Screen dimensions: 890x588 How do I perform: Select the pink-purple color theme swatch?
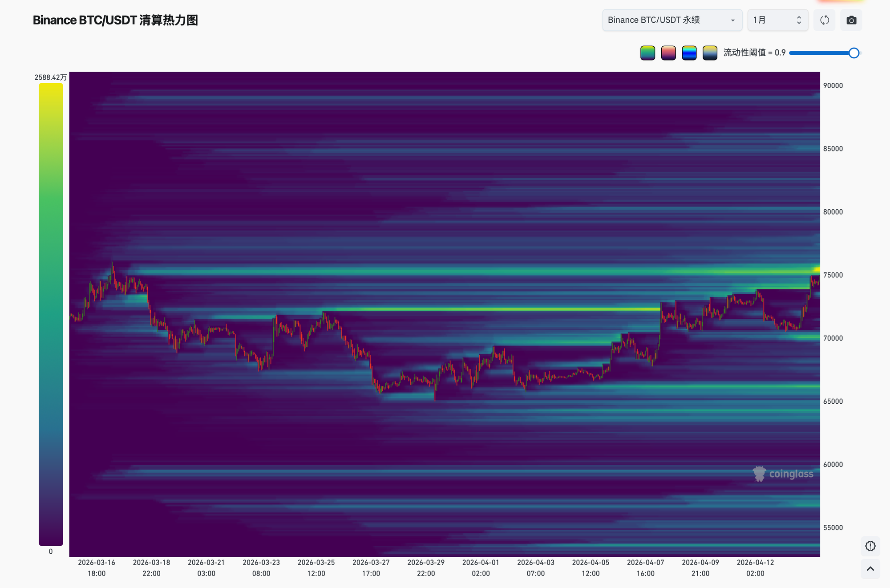click(668, 53)
